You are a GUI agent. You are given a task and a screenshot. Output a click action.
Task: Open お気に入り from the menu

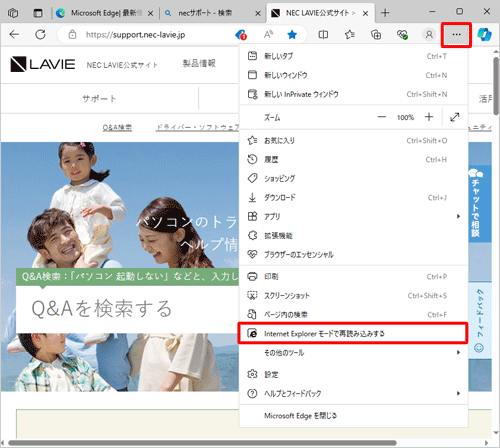pyautogui.click(x=353, y=140)
